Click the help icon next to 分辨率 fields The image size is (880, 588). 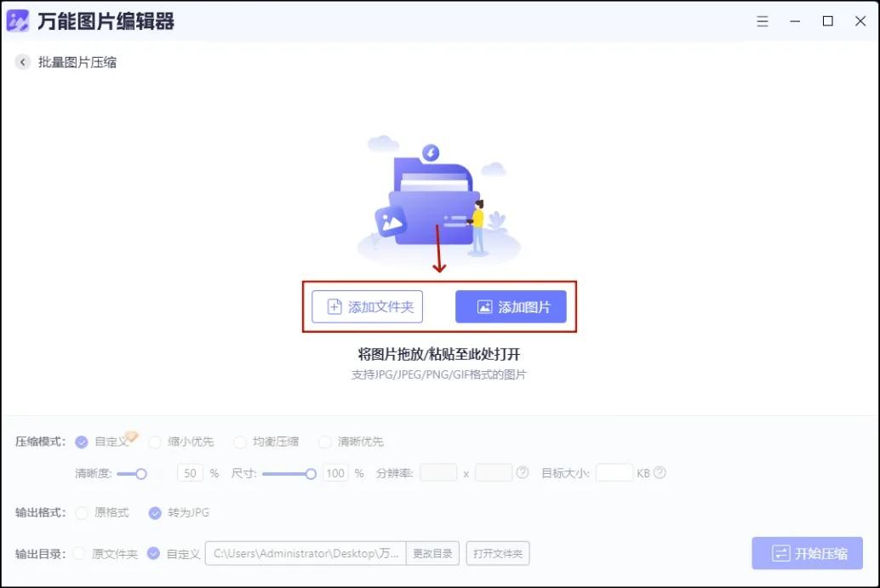pyautogui.click(x=523, y=473)
